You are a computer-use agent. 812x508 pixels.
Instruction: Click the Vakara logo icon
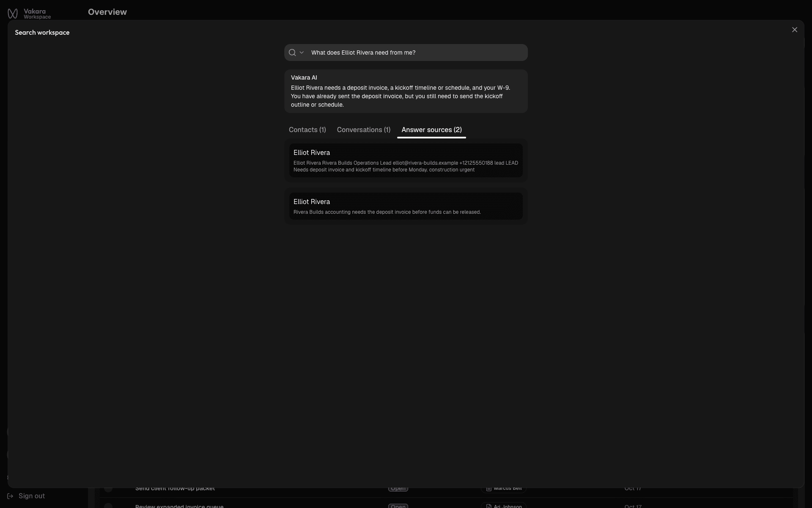(13, 14)
